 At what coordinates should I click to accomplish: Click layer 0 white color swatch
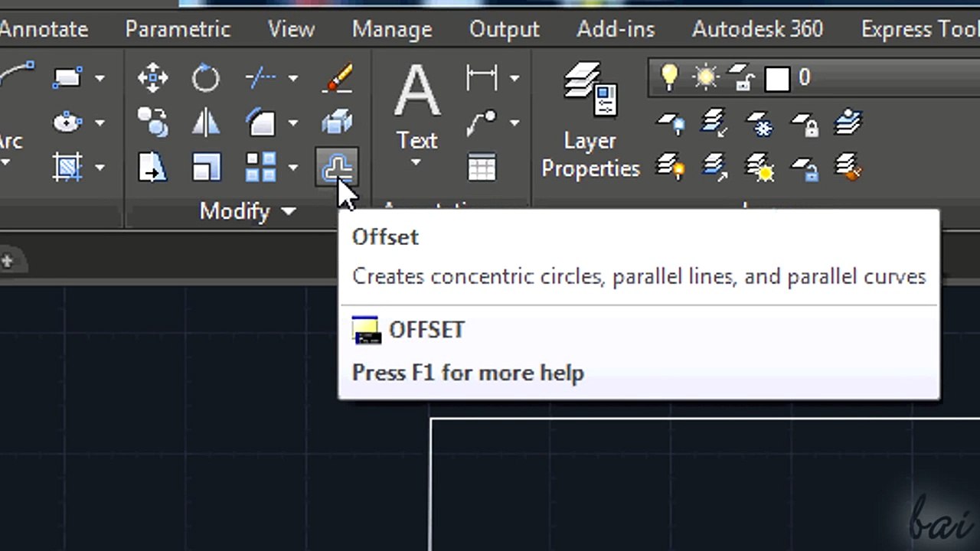777,78
